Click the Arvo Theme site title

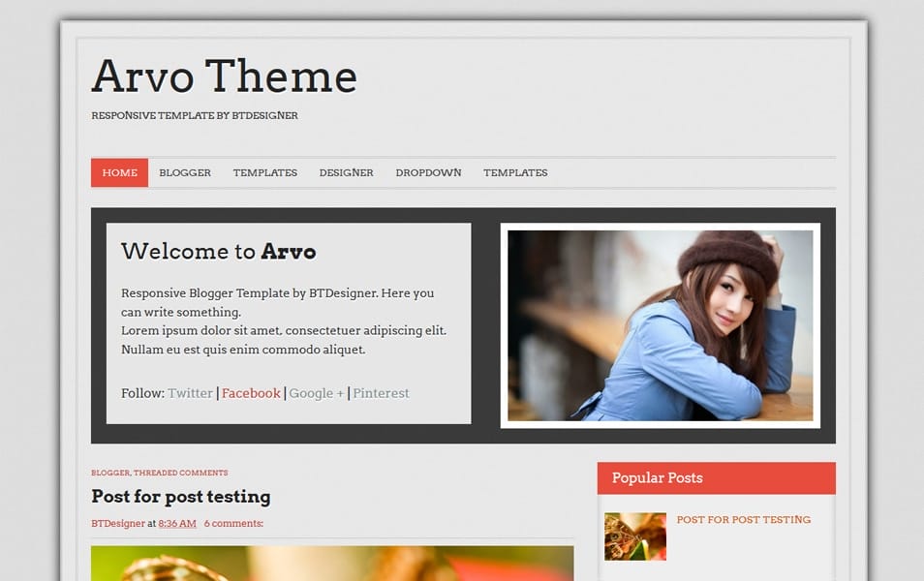point(224,77)
